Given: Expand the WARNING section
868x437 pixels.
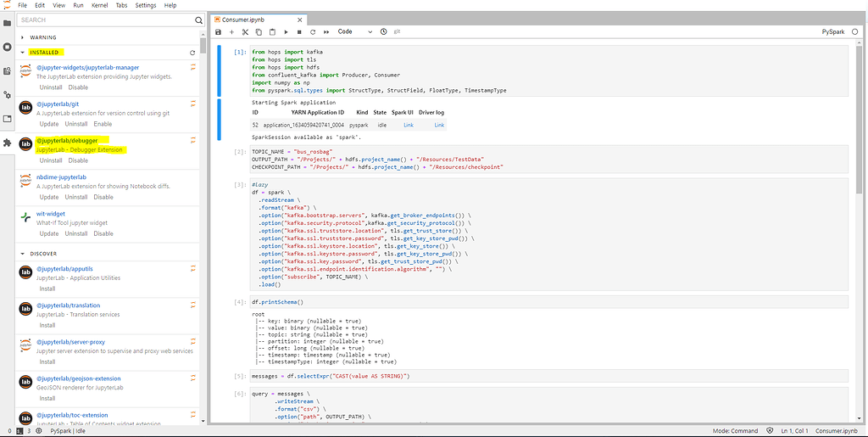Looking at the screenshot, I should [23, 37].
